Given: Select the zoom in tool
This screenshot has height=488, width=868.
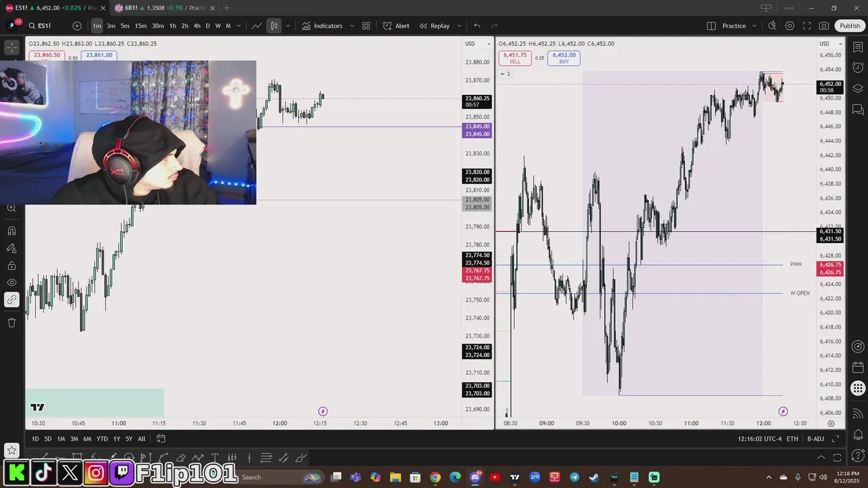Looking at the screenshot, I should (12, 208).
